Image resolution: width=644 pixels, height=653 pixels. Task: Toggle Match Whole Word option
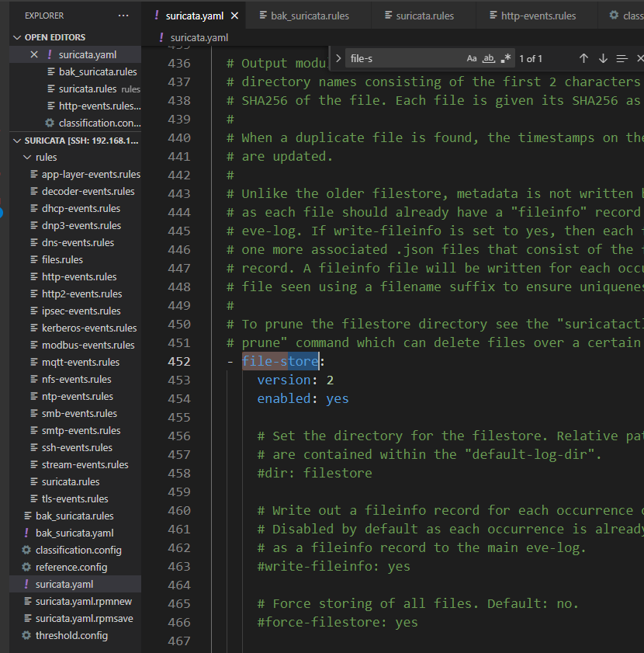488,59
